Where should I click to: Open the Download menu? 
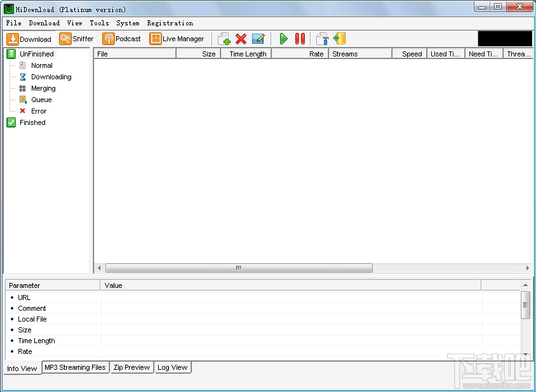(x=44, y=23)
